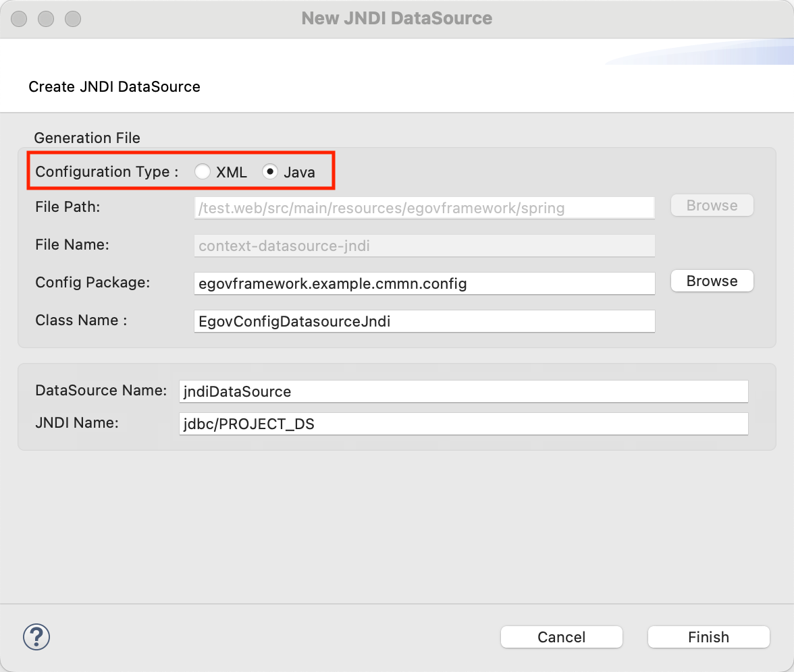Cancel the datasource creation

click(x=561, y=637)
